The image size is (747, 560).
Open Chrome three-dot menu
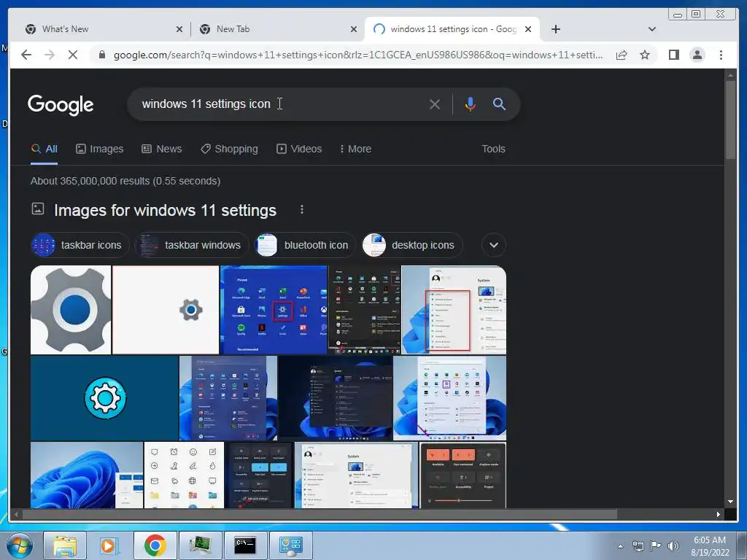click(x=721, y=55)
